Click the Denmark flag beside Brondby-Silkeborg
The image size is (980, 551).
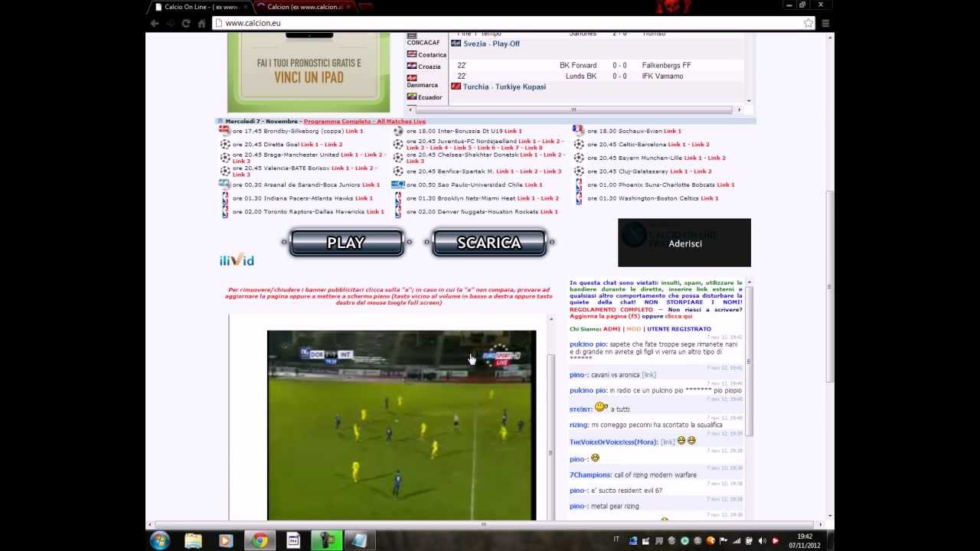[224, 130]
